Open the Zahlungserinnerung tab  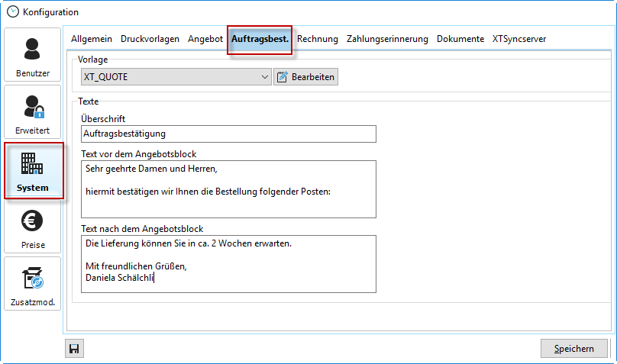(388, 39)
